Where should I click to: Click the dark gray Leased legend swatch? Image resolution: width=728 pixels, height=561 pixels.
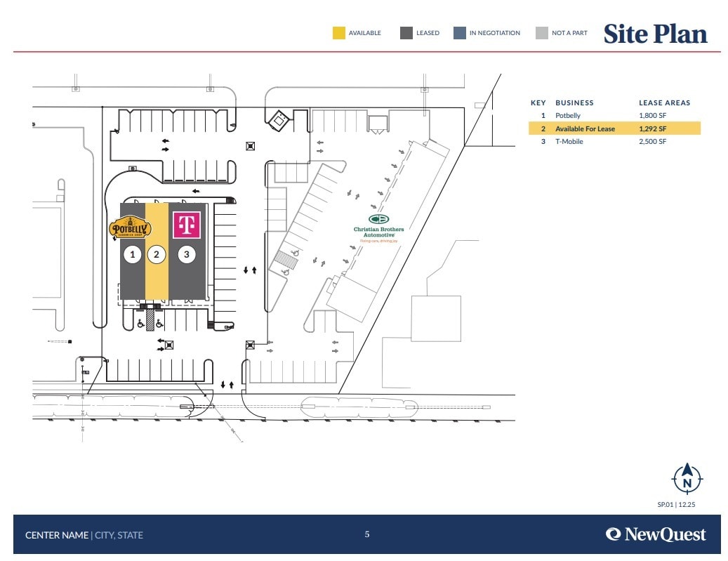coord(406,33)
